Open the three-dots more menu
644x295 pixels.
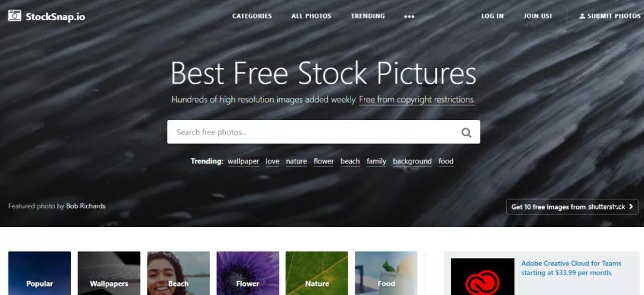409,17
